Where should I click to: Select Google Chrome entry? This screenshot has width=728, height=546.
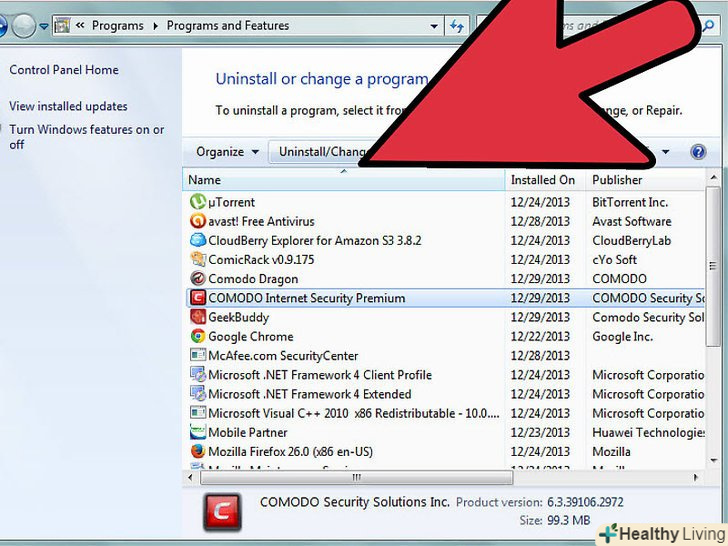click(251, 336)
